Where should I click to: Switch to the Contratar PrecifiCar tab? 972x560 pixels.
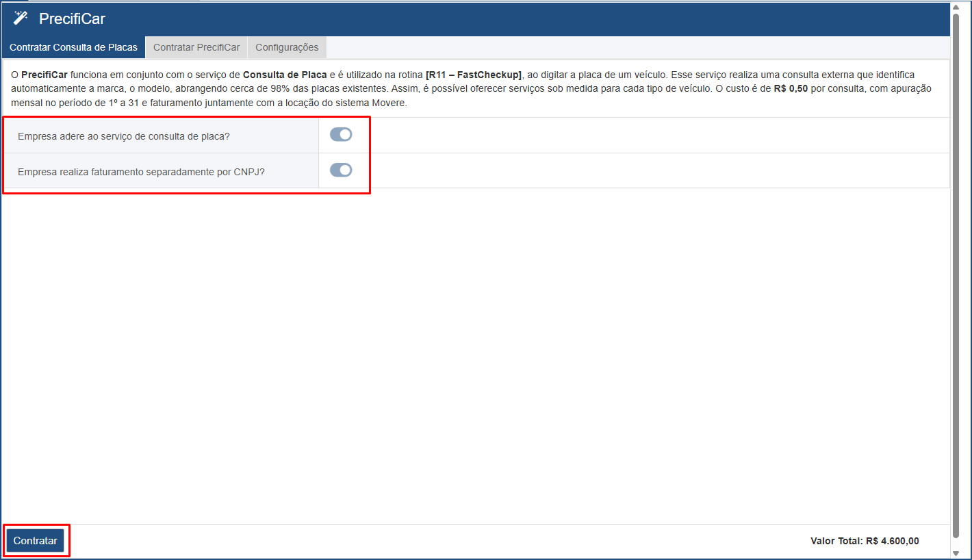click(196, 47)
